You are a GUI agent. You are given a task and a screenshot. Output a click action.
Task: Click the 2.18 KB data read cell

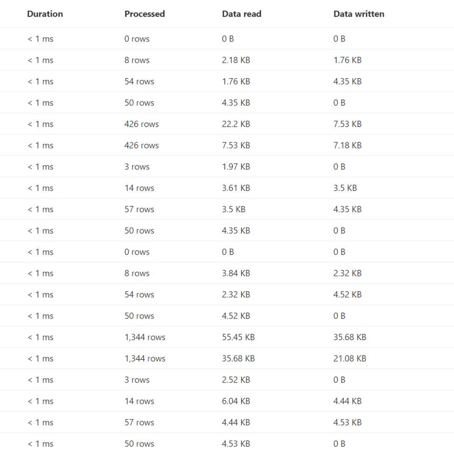236,60
